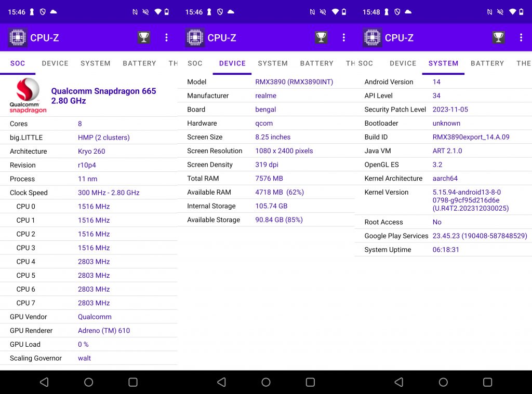Tap the Back navigation button in right screen
The width and height of the screenshot is (532, 394).
tap(399, 382)
